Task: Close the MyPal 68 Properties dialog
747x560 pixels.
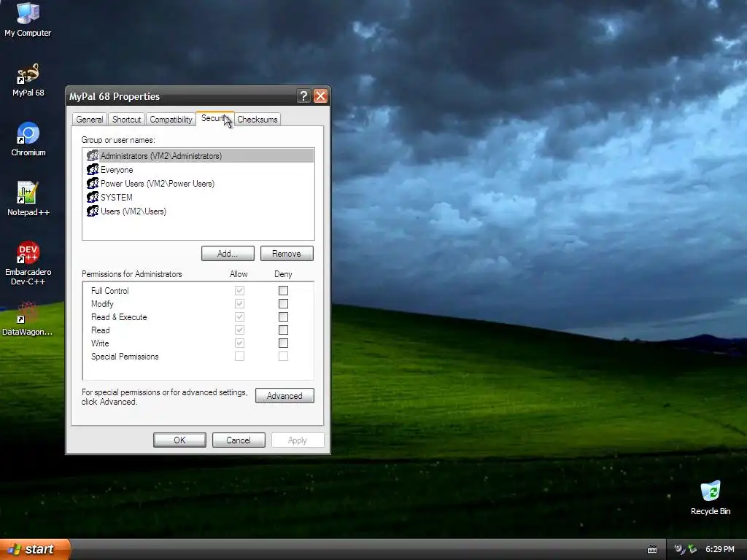Action: (321, 96)
